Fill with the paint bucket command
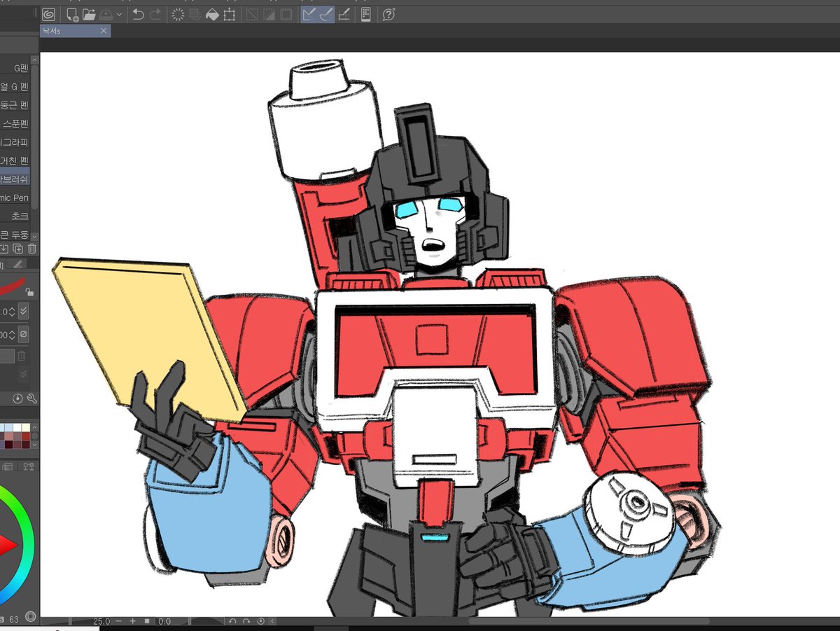 point(212,14)
